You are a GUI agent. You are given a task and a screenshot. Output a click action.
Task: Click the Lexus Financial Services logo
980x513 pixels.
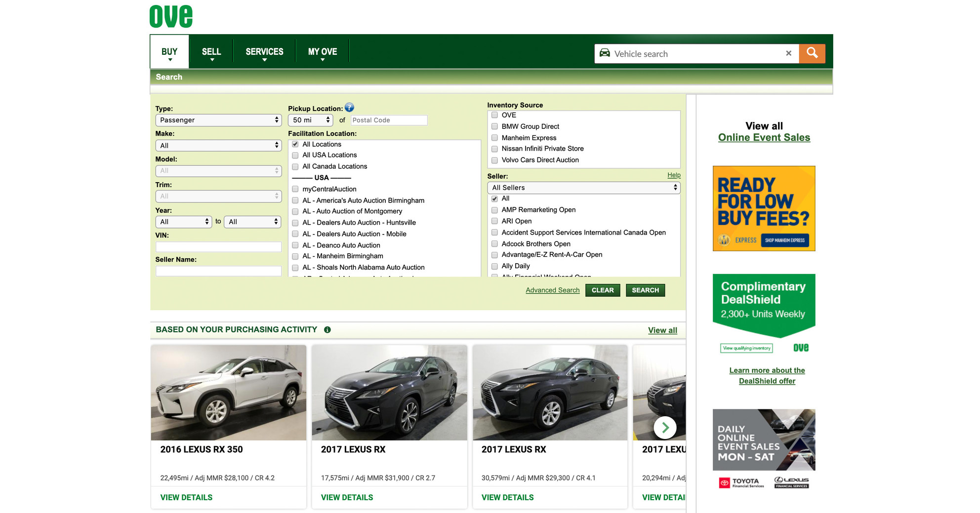tap(791, 482)
